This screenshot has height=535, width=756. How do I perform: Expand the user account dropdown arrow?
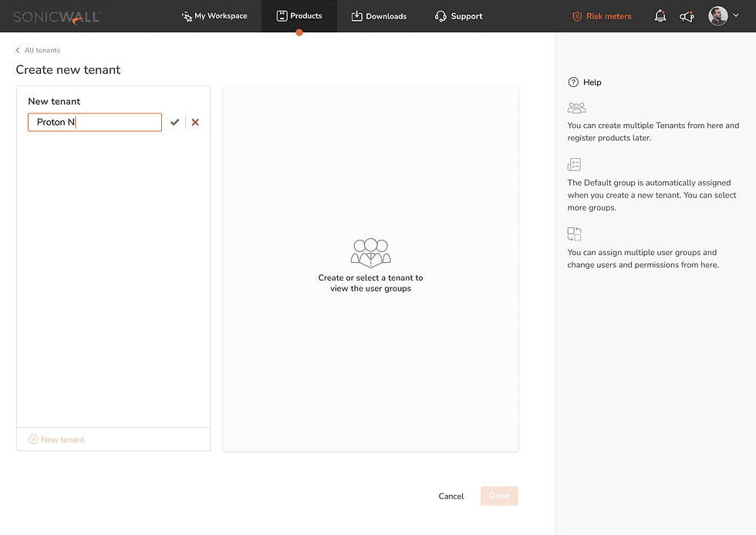point(736,15)
